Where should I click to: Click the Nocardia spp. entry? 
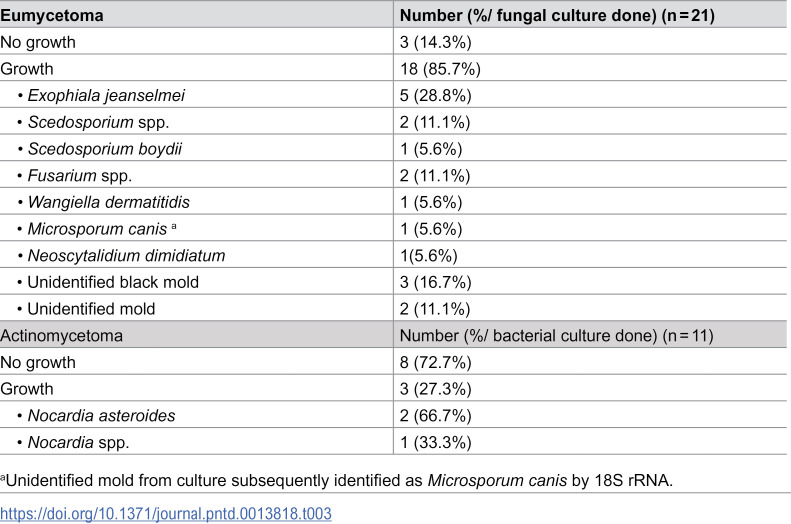point(78,442)
